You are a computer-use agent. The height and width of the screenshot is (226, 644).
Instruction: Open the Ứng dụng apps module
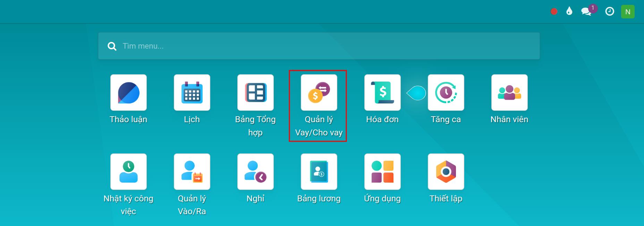382,171
